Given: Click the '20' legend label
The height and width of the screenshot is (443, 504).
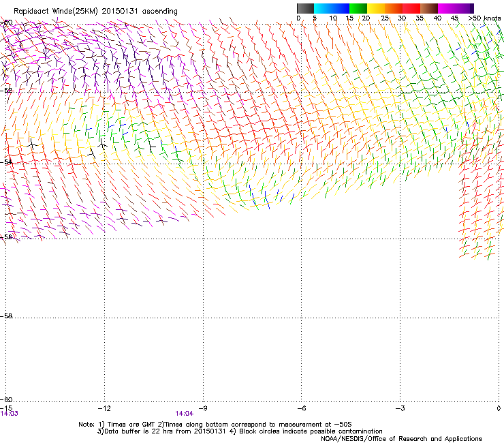Looking at the screenshot, I should point(366,18).
